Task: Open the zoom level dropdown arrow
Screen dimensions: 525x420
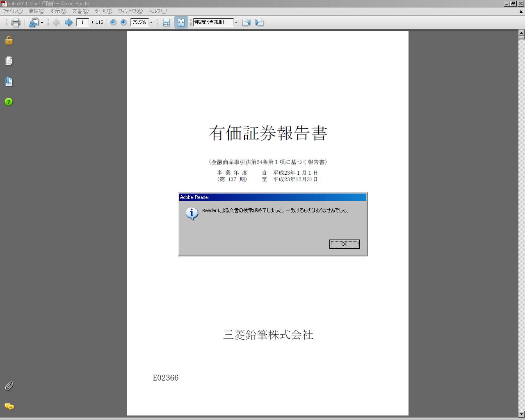Action: click(151, 23)
